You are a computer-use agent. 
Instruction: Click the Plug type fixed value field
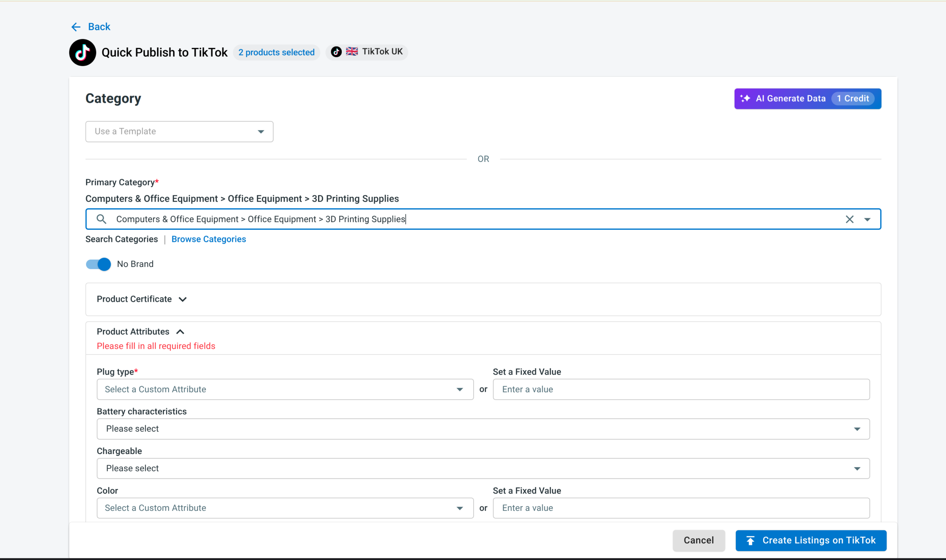pos(681,389)
